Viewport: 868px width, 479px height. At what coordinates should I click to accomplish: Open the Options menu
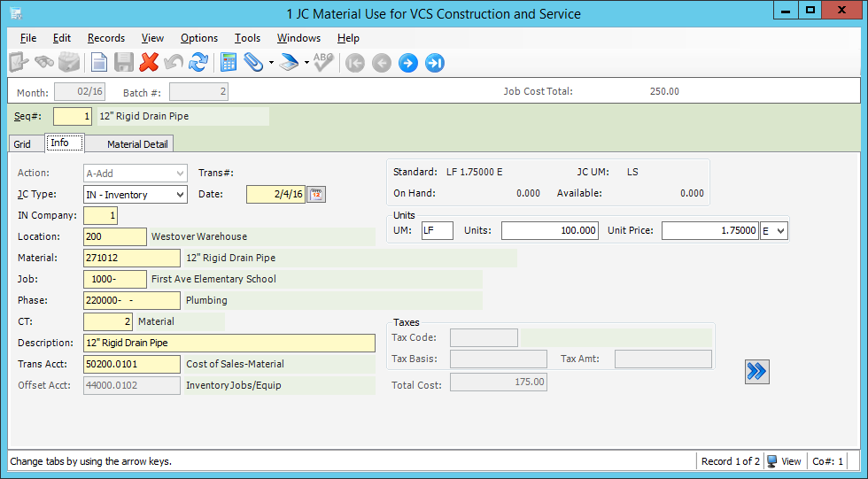point(199,38)
